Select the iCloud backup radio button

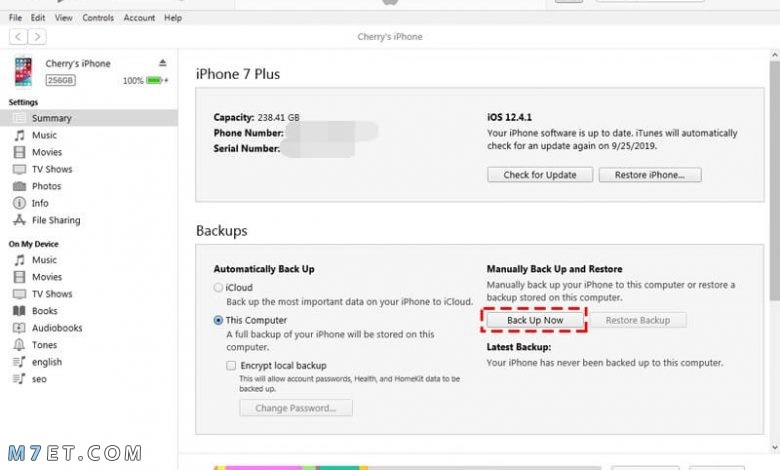[218, 287]
